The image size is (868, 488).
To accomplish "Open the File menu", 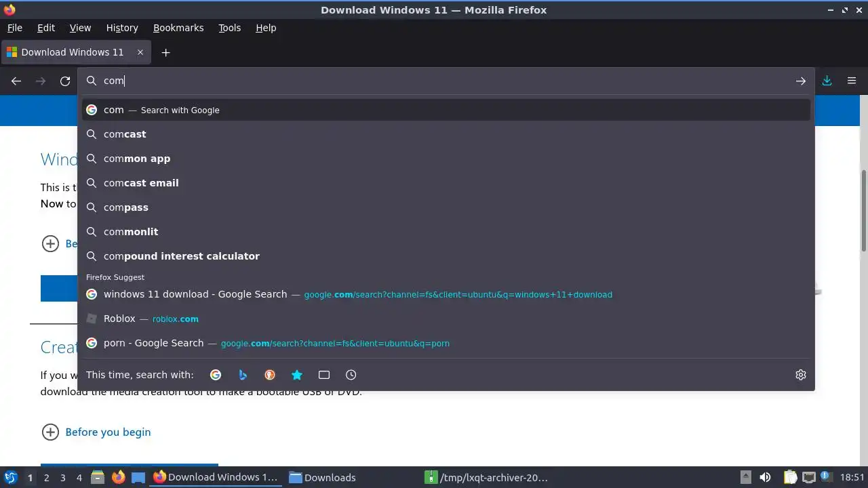I will click(14, 28).
